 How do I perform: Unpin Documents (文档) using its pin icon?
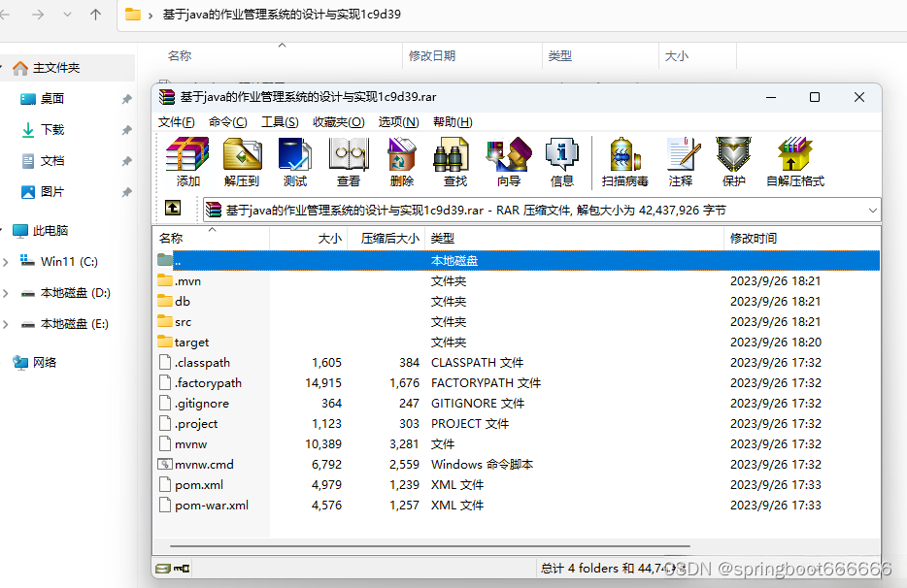pyautogui.click(x=126, y=161)
